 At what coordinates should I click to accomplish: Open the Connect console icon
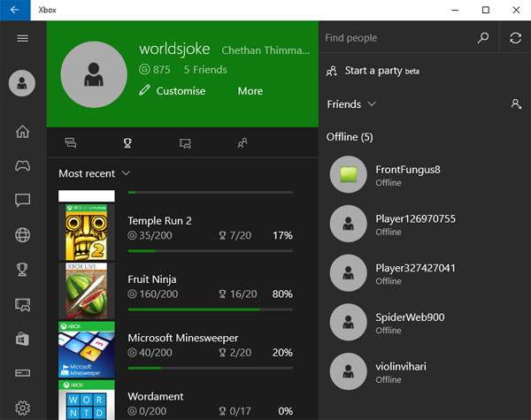pyautogui.click(x=23, y=373)
